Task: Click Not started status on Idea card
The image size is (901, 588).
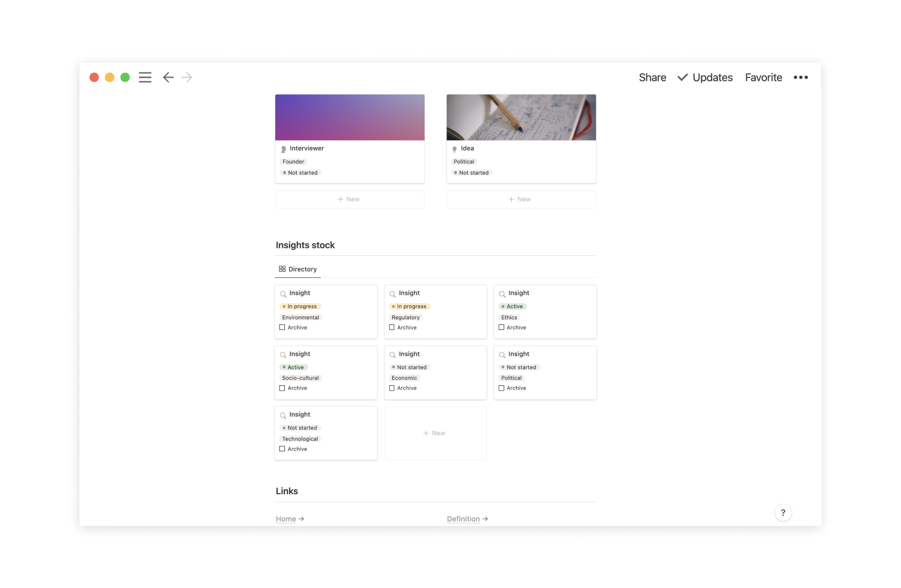Action: (x=472, y=173)
